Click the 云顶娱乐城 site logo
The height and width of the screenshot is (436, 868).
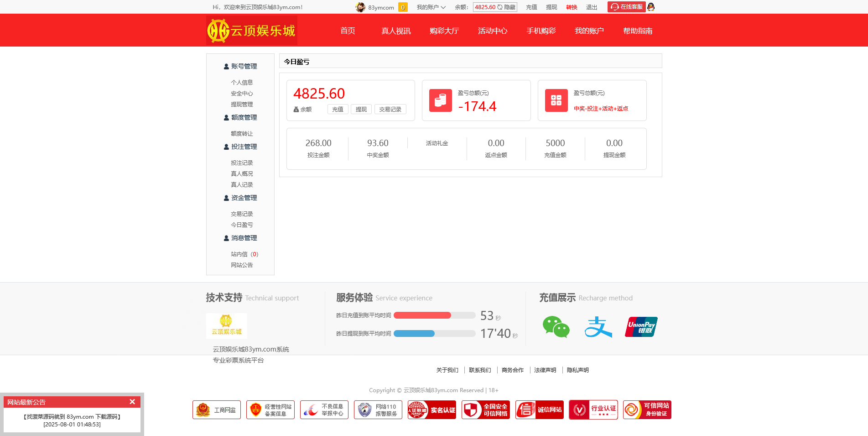(252, 31)
